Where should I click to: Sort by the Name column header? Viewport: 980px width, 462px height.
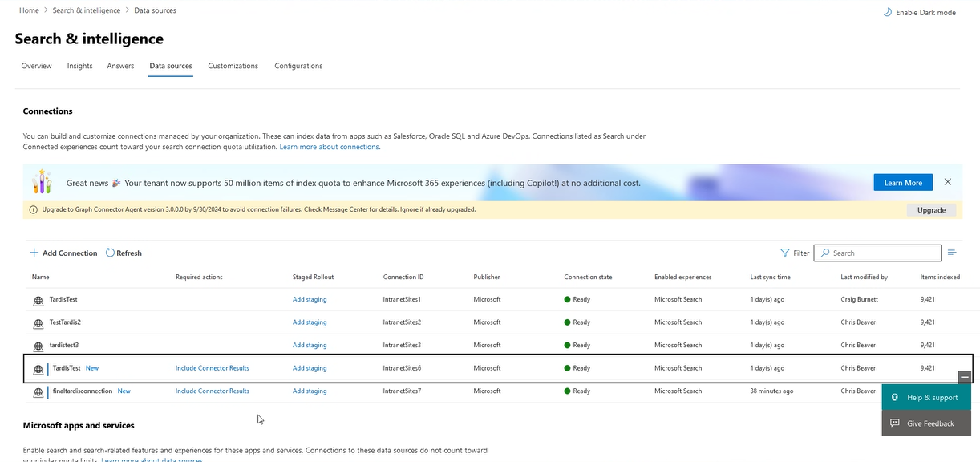(x=41, y=277)
